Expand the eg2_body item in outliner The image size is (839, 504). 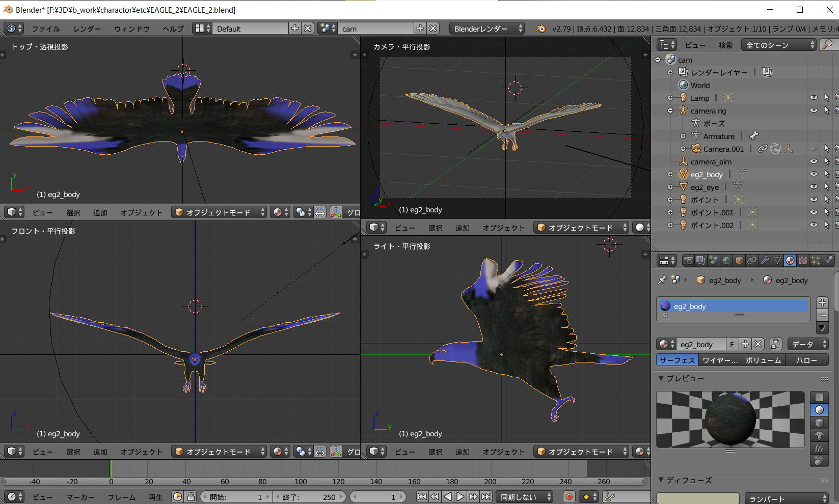[670, 174]
